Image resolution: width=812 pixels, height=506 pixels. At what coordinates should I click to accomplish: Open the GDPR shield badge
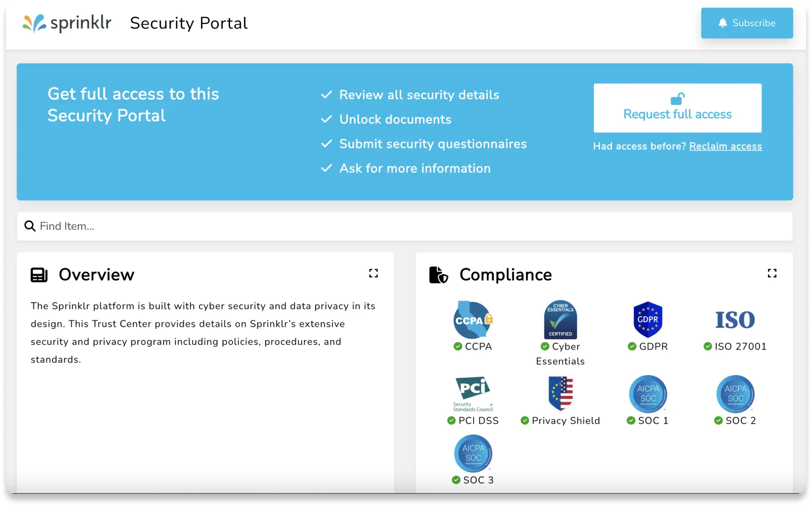[x=648, y=320]
